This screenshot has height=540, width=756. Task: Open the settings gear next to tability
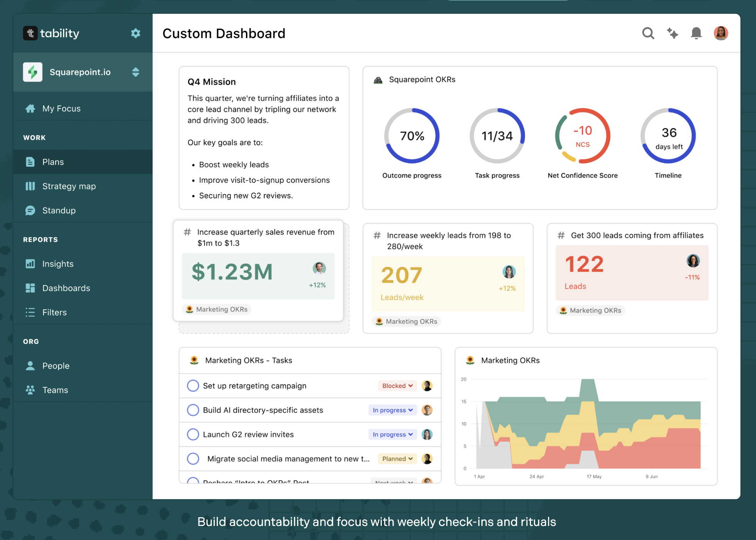[x=135, y=33]
